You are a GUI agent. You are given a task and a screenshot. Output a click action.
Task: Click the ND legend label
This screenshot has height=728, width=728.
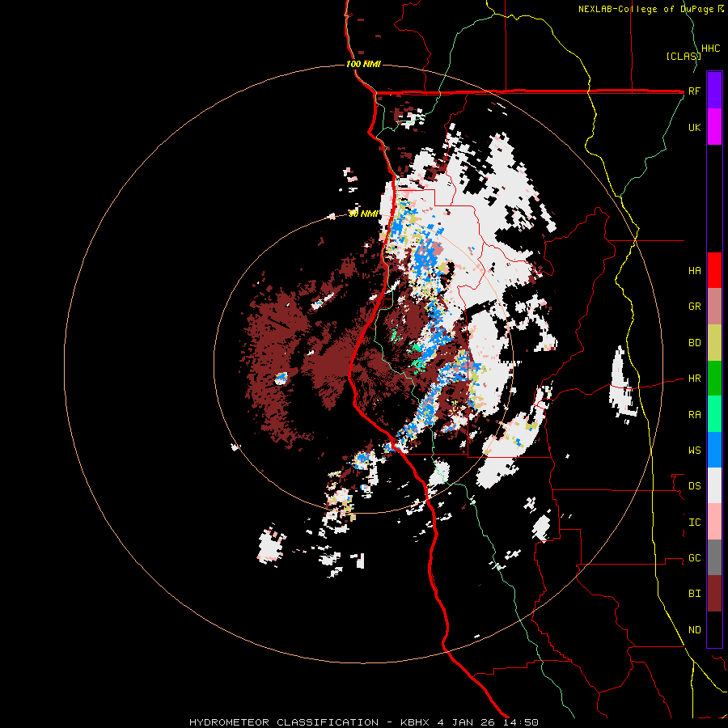(694, 630)
